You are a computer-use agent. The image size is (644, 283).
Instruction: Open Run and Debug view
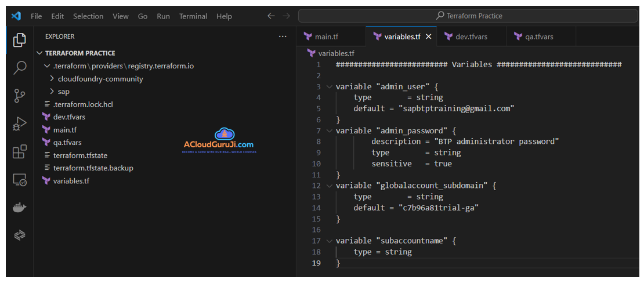click(20, 124)
